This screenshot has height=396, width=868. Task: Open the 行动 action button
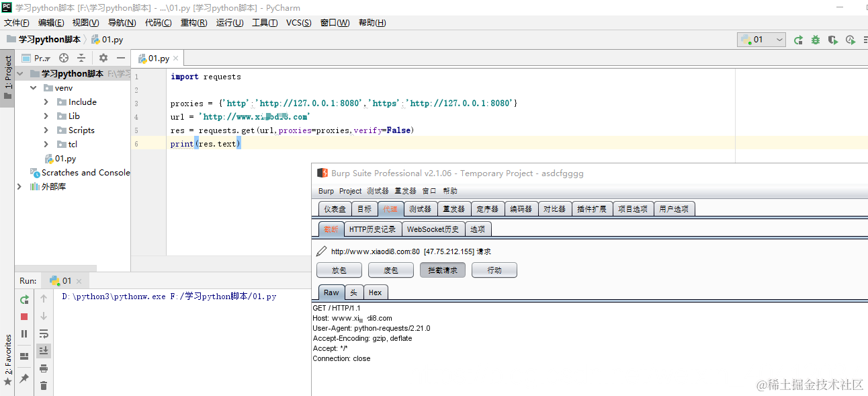point(494,270)
